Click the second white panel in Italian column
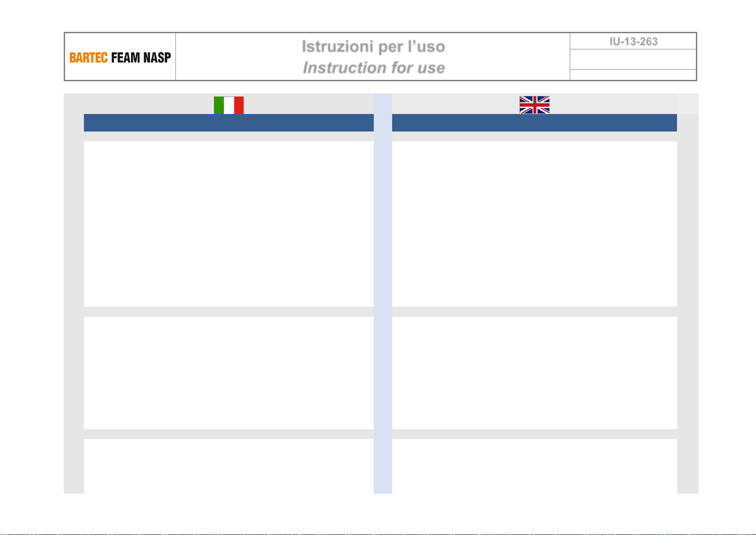The height and width of the screenshot is (535, 756). coord(229,373)
